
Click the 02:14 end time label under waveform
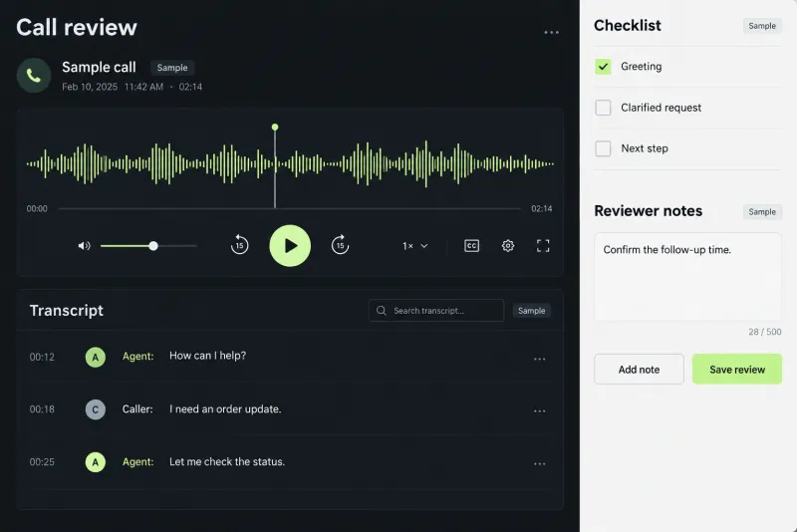pyautogui.click(x=541, y=209)
